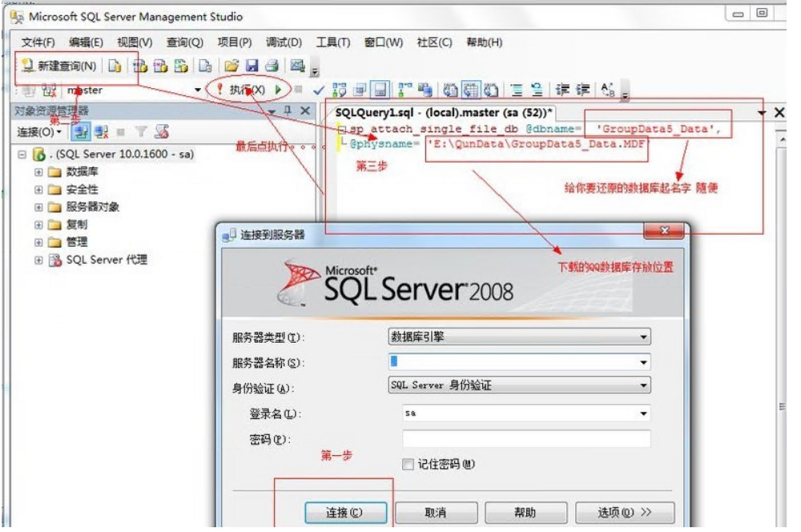Open the 编辑(E) menu
This screenshot has width=801, height=532.
[x=86, y=42]
